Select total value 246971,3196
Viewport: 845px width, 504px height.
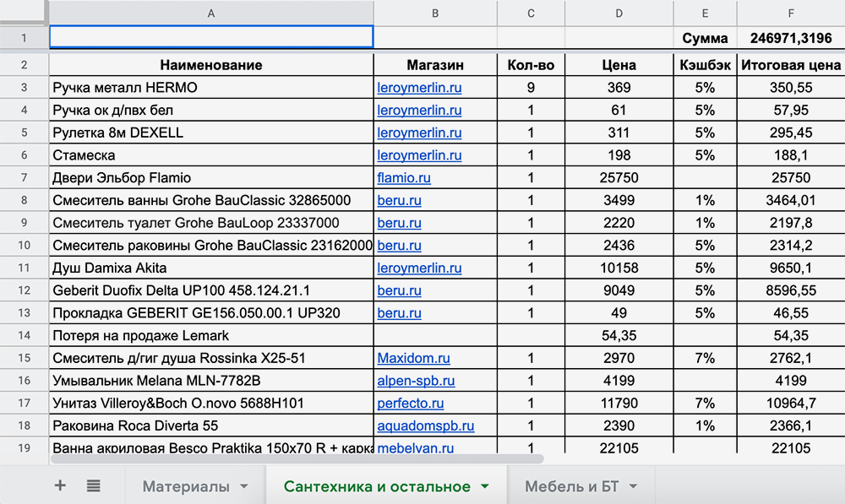coord(791,38)
